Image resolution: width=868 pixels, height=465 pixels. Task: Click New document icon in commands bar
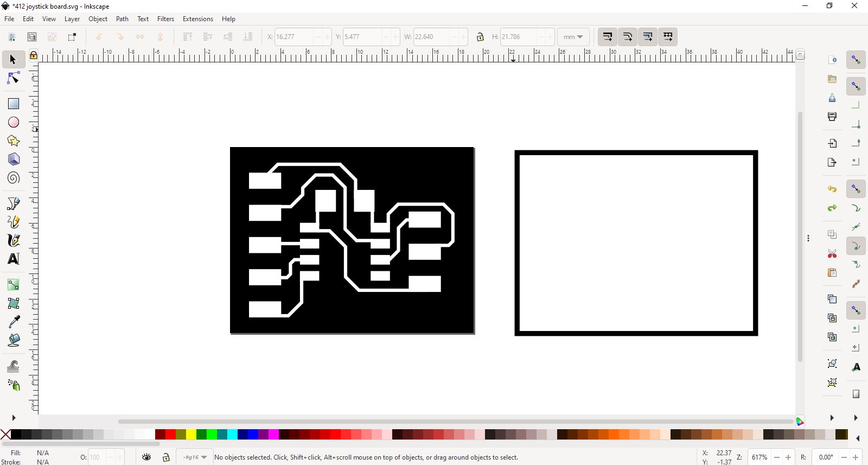coord(832,60)
